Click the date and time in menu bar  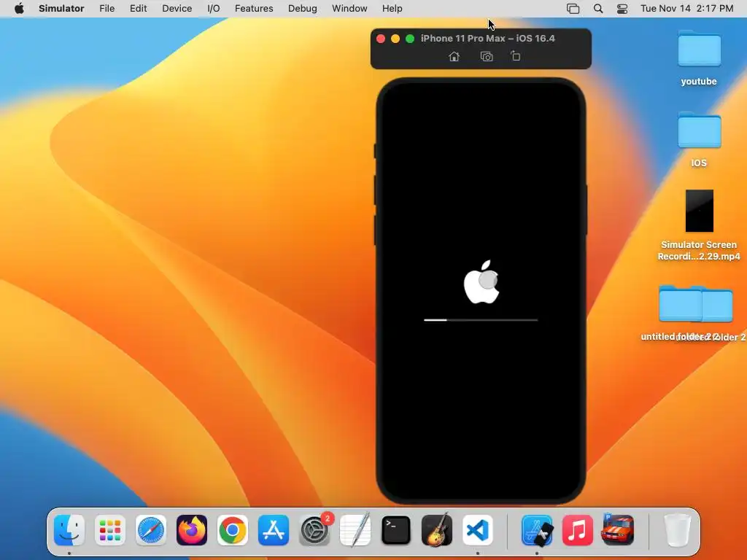(686, 9)
